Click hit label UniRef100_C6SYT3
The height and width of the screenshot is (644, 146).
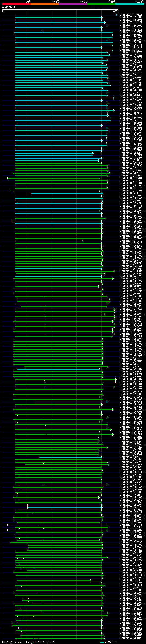pyautogui.click(x=131, y=60)
